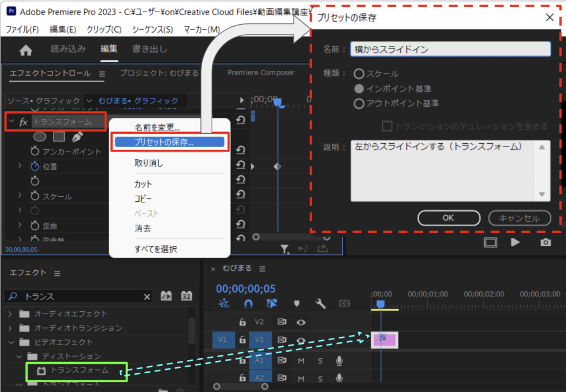Select the Scale type radio button

359,74
